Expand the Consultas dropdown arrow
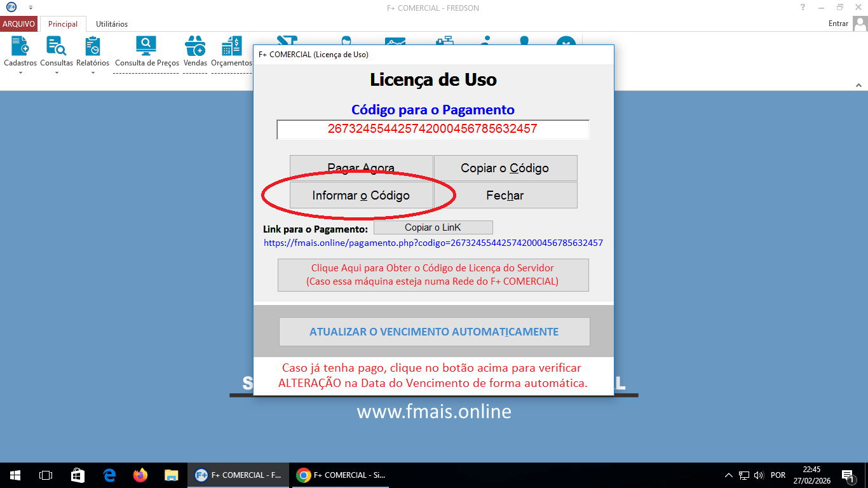 tap(56, 72)
